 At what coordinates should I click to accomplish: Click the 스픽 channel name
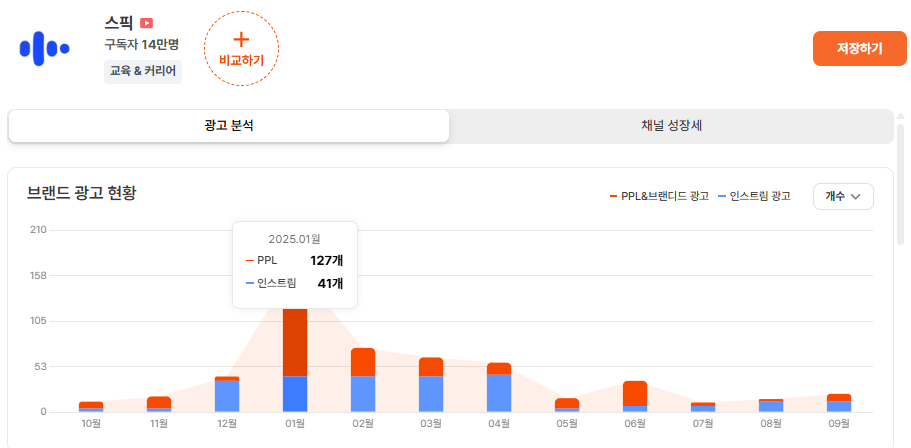click(x=119, y=23)
